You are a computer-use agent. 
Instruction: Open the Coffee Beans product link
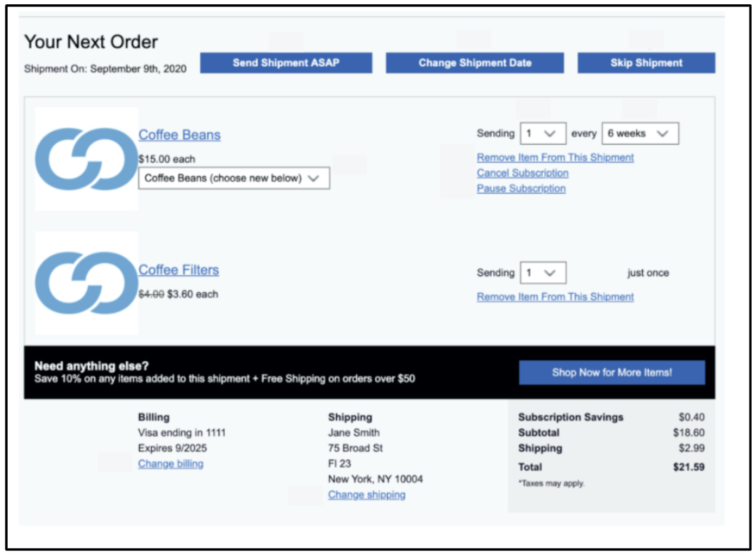point(179,135)
